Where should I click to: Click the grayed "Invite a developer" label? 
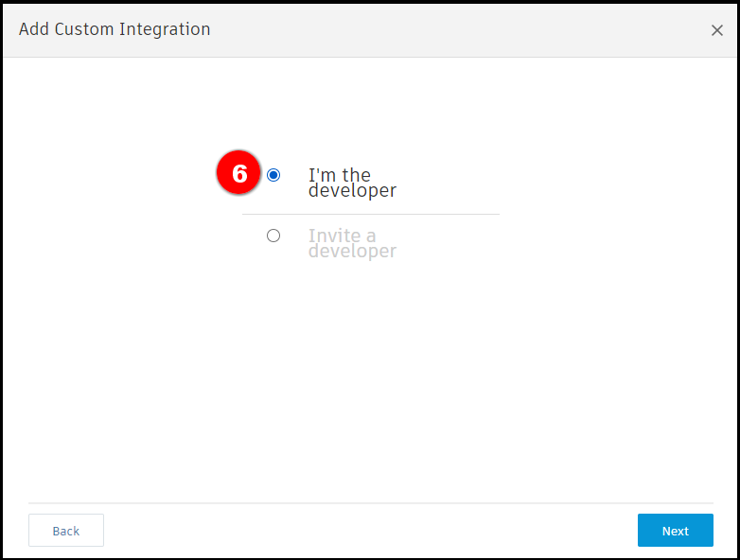tap(351, 243)
